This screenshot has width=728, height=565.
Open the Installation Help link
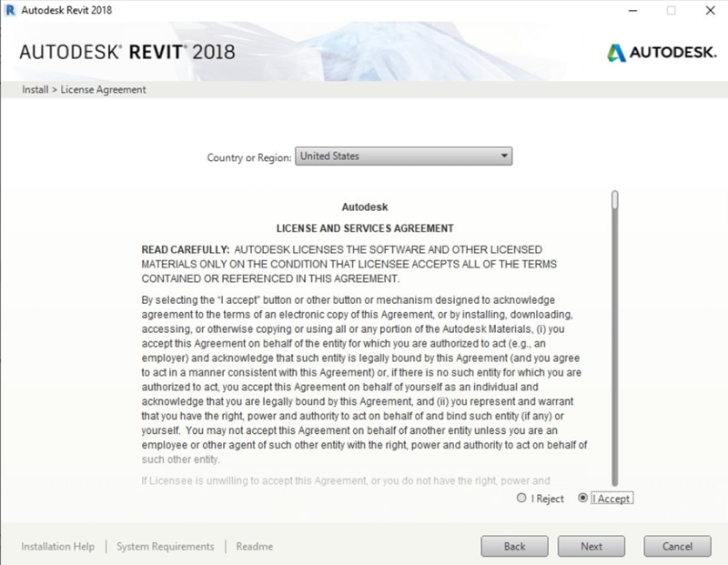(57, 547)
